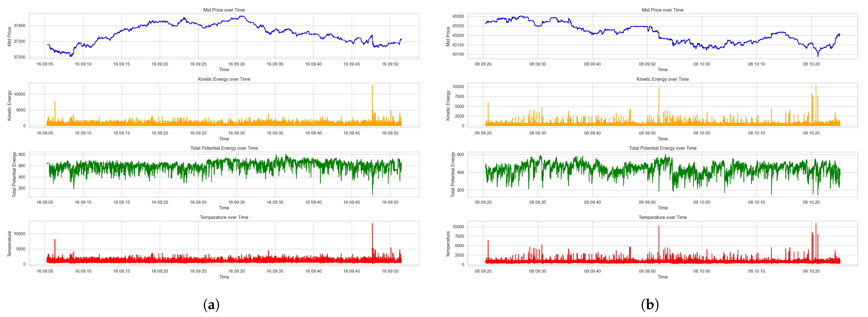
Task: Click the Total Potential Energy y-axis label in panel (a)
Action: 14,174
